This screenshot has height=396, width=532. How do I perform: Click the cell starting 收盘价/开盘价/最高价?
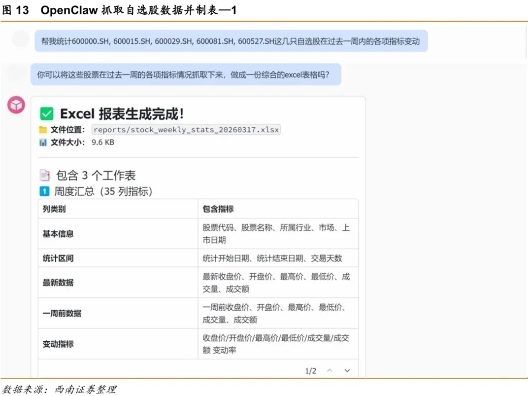coord(278,344)
